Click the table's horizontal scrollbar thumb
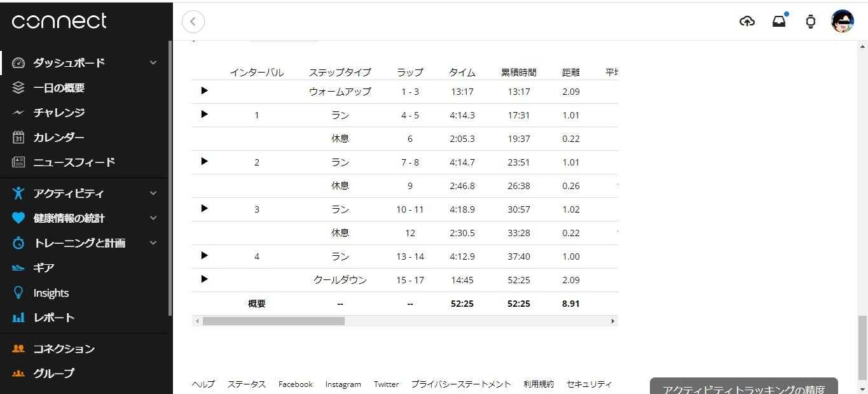 (x=273, y=321)
